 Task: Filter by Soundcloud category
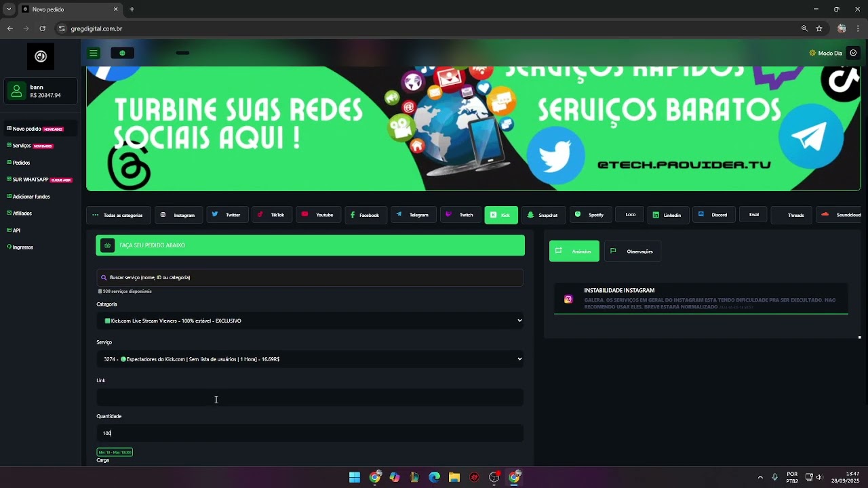tap(840, 215)
